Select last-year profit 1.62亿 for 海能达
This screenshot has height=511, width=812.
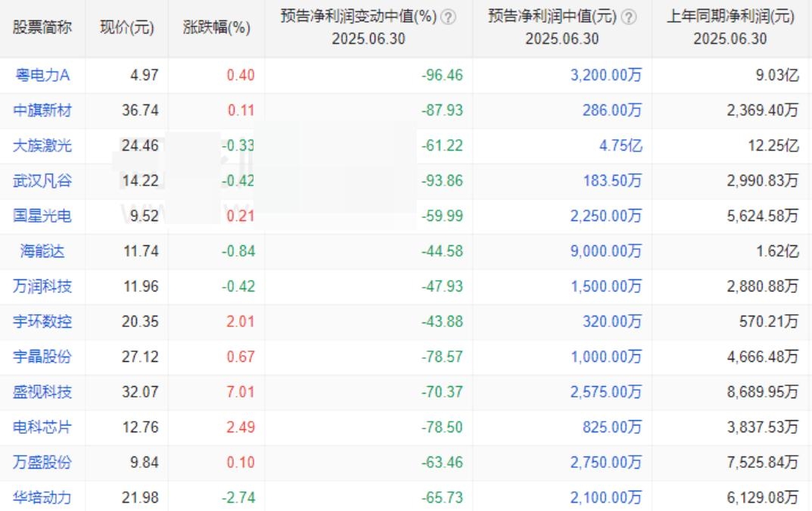point(777,251)
